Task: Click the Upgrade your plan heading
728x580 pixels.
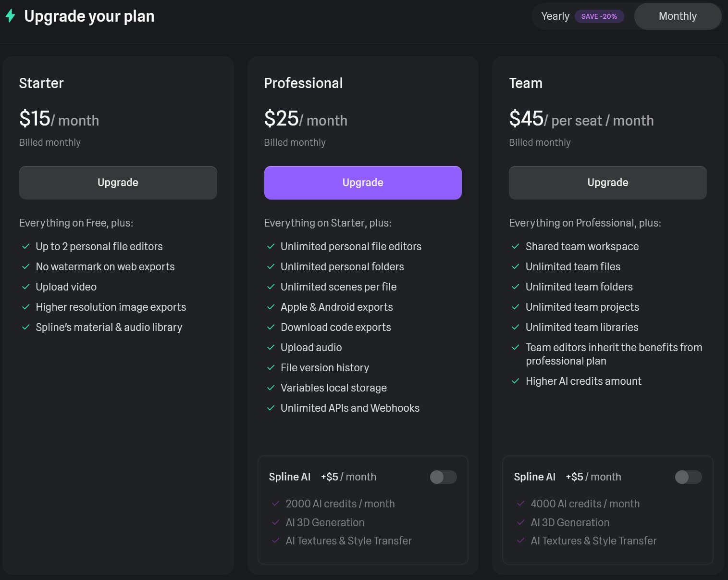Action: tap(89, 16)
